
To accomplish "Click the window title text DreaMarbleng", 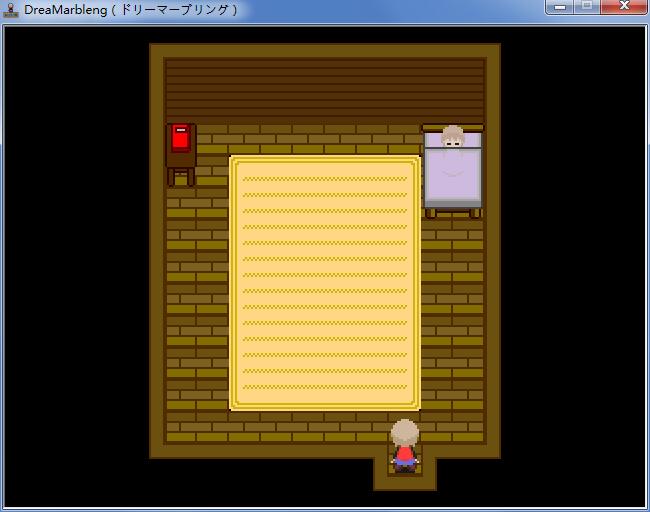I will tap(131, 10).
